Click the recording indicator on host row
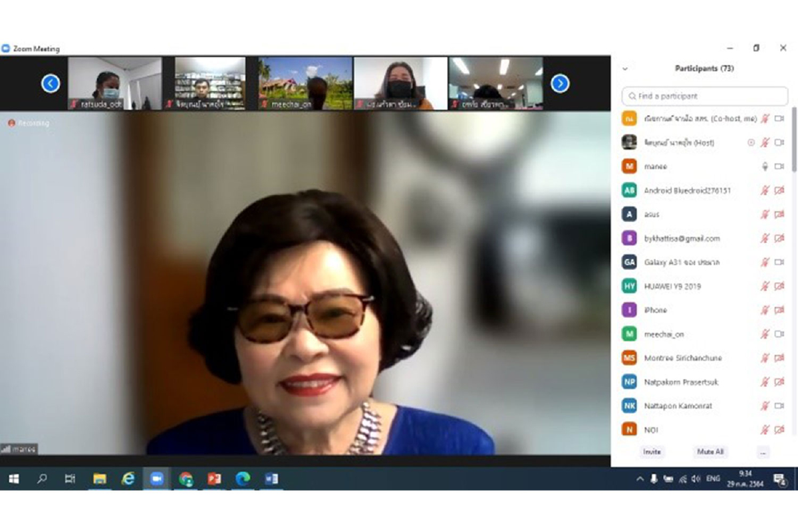 [x=751, y=142]
